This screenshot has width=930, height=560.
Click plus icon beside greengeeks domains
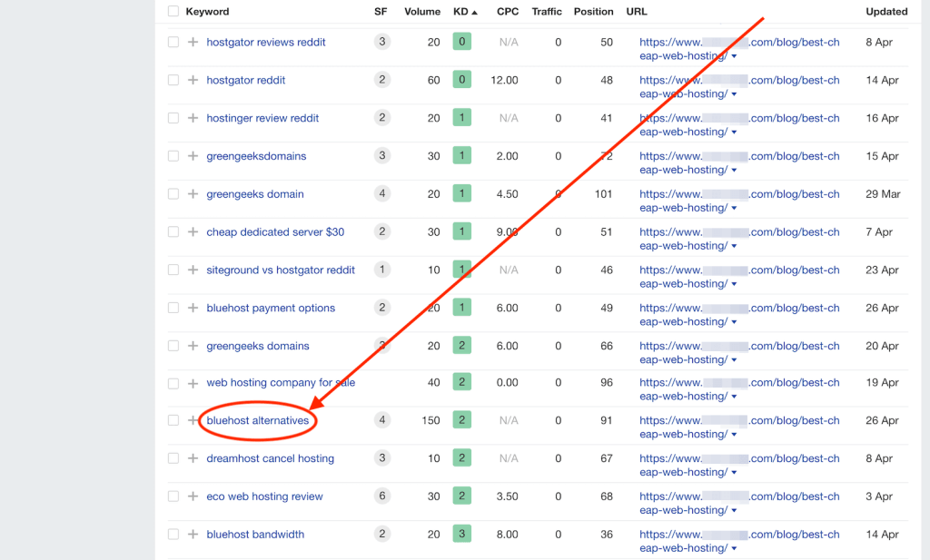coord(193,346)
